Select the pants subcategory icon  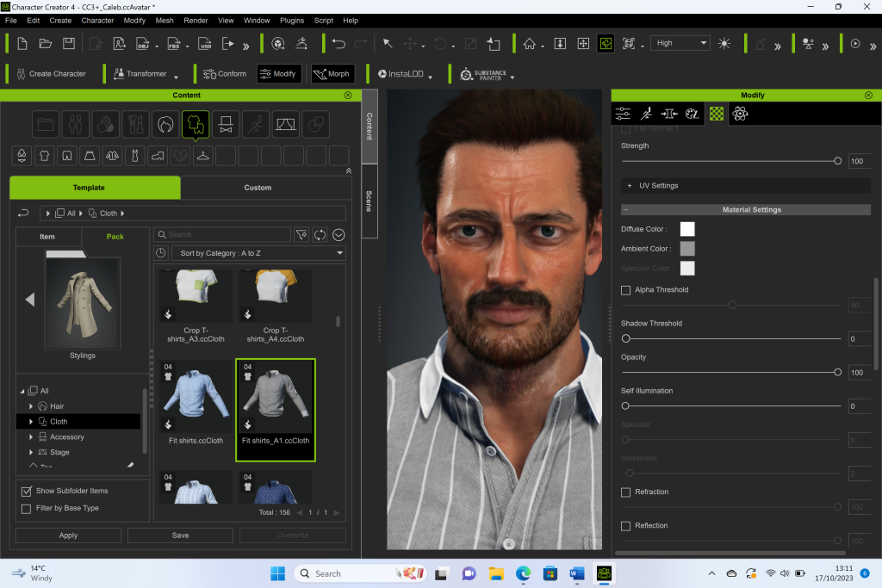click(67, 156)
